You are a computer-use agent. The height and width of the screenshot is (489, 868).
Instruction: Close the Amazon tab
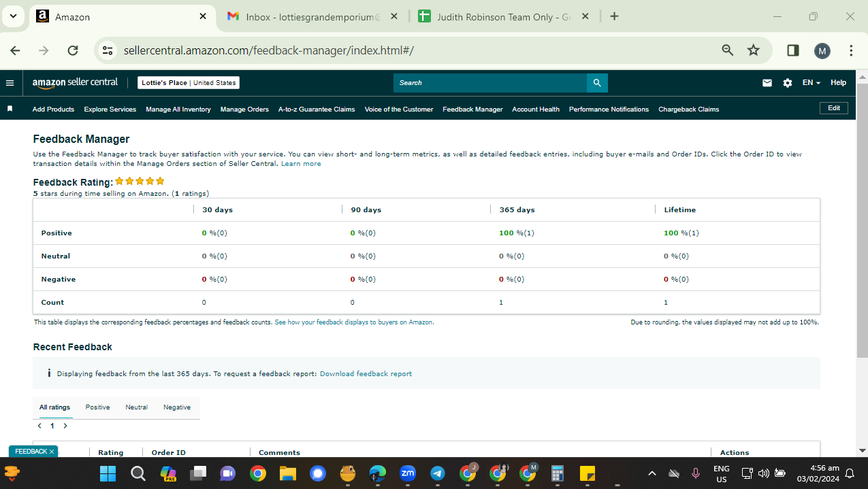click(203, 16)
